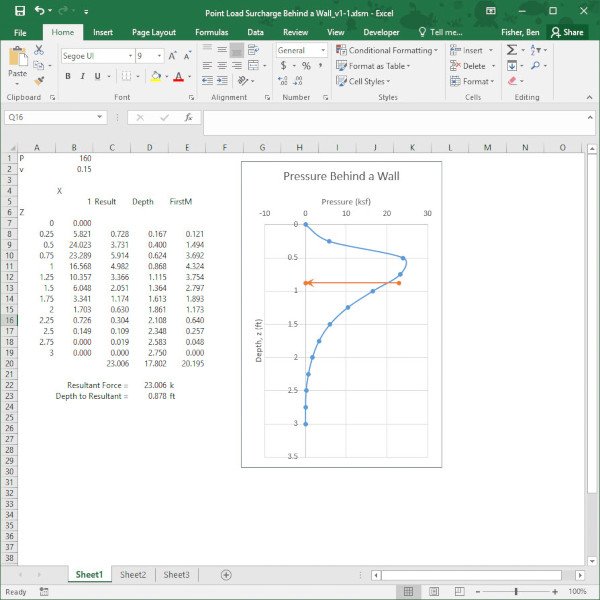Click the AutoSum sigma icon
This screenshot has height=600, width=600.
coord(511,50)
